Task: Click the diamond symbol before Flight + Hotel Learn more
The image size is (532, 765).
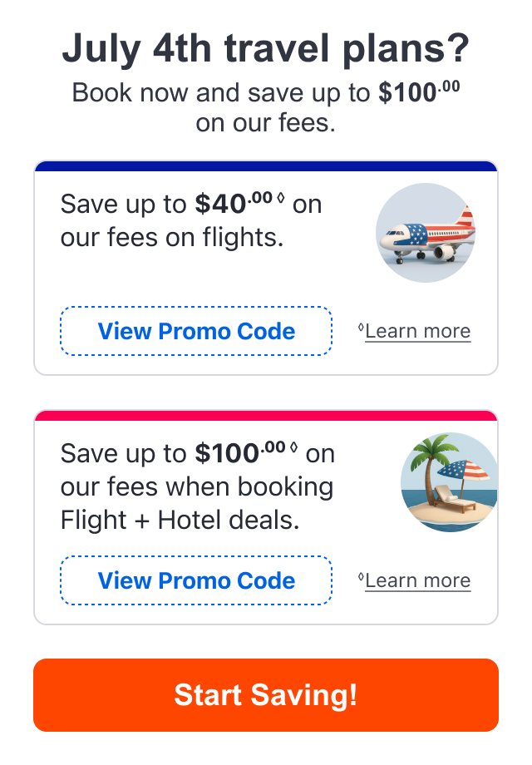Action: [x=361, y=577]
